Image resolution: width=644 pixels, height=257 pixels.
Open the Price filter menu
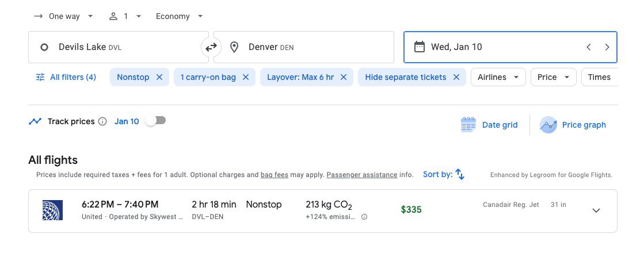[x=553, y=77]
